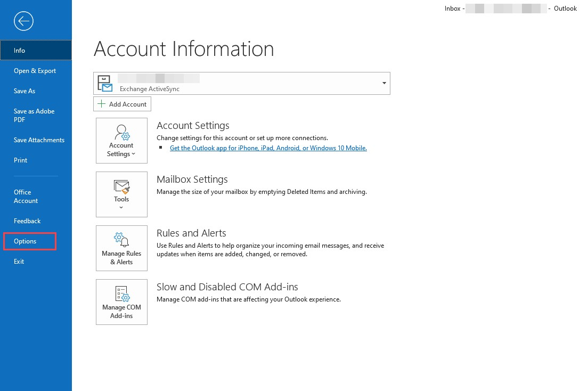
Task: Click the Tools button label
Action: [x=121, y=199]
